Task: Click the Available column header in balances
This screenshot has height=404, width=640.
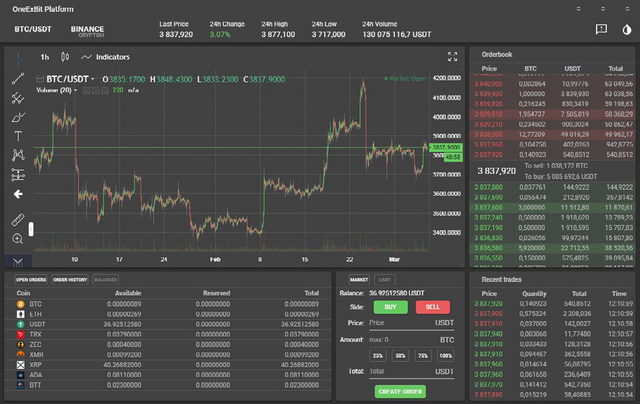Action: (128, 293)
